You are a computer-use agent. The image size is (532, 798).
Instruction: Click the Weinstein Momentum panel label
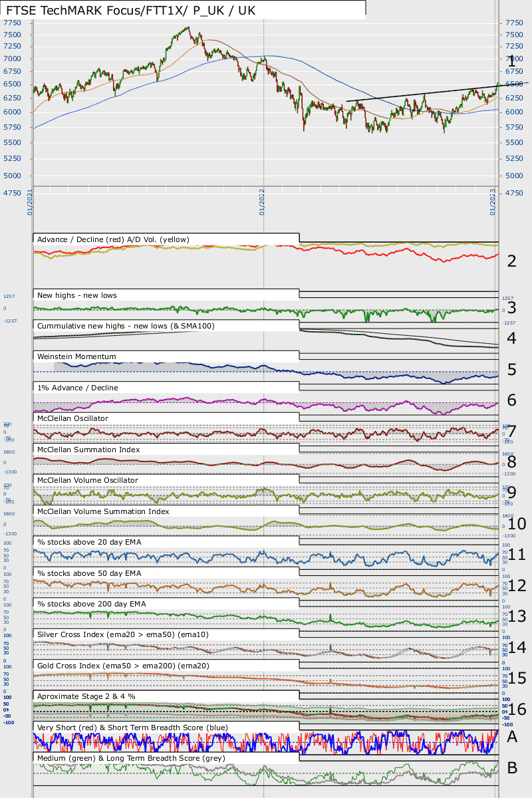(77, 356)
